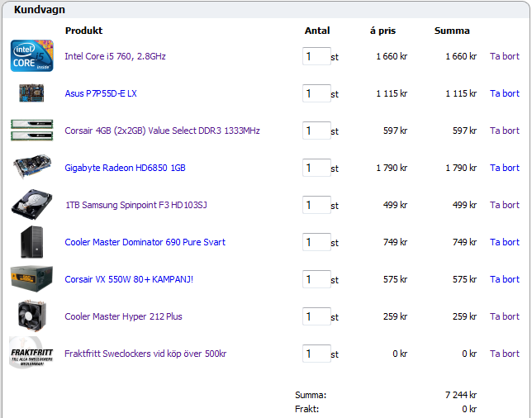532x418 pixels.
Task: Click the Summa: total label
Action: click(x=311, y=395)
